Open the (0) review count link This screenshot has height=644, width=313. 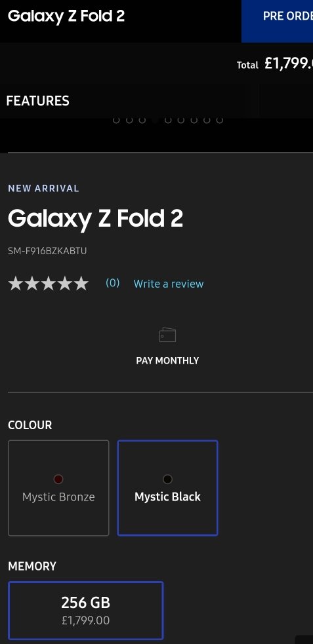(113, 283)
